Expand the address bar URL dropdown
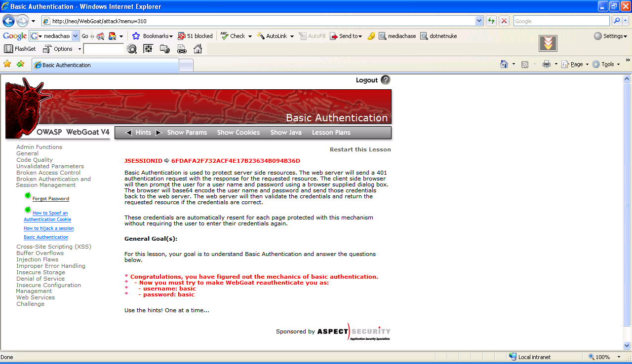 point(479,21)
